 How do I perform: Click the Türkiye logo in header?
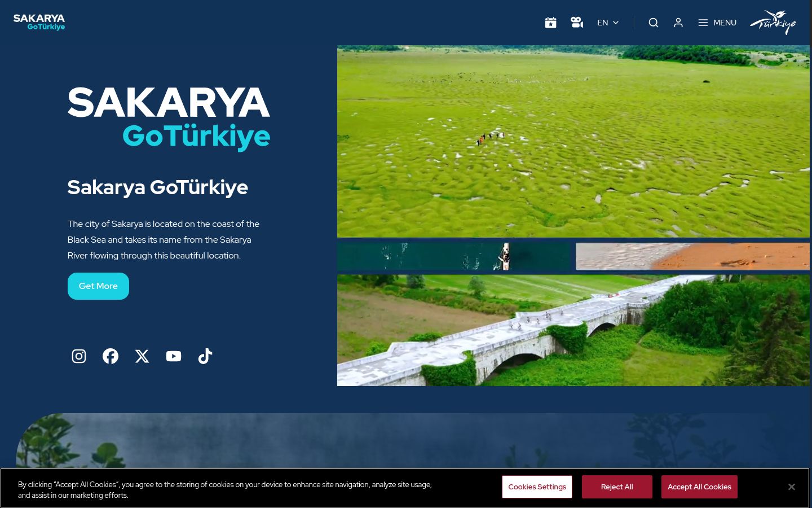click(773, 23)
